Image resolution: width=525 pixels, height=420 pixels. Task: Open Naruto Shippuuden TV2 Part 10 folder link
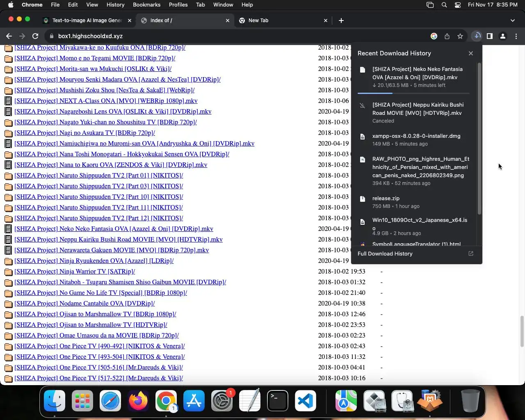(99, 197)
